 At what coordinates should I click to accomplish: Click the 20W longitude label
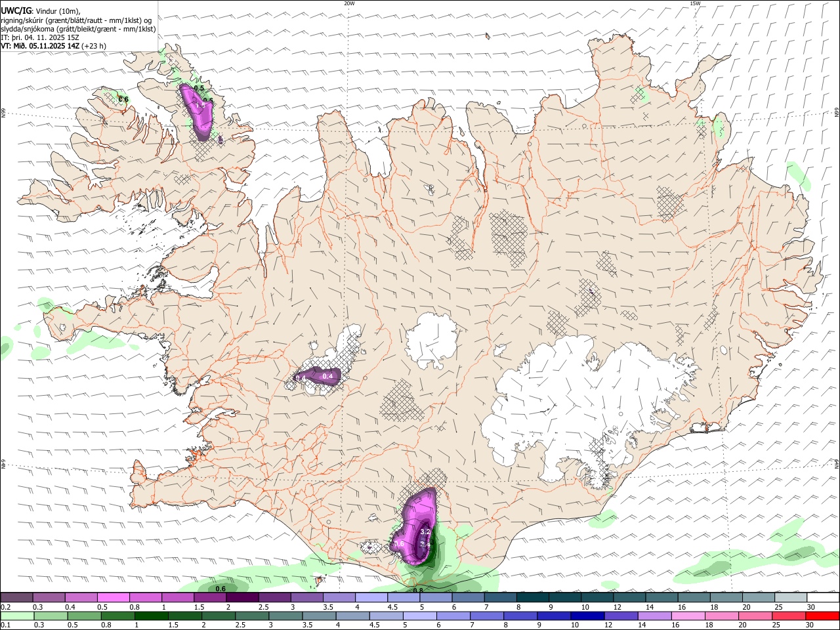(x=349, y=3)
